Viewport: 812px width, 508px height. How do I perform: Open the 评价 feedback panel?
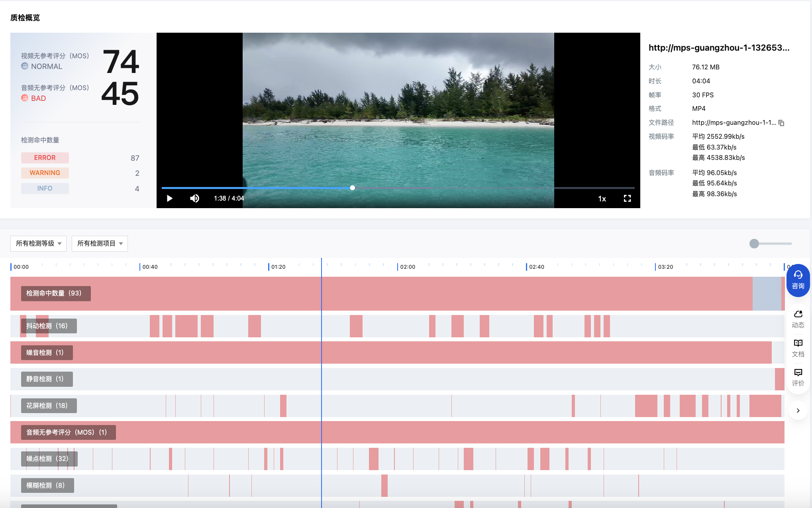[x=798, y=377]
